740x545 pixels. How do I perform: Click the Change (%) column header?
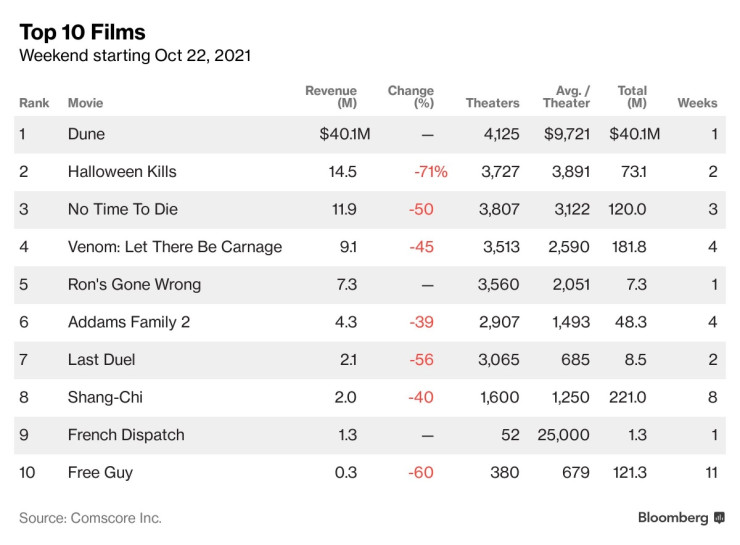click(x=411, y=97)
